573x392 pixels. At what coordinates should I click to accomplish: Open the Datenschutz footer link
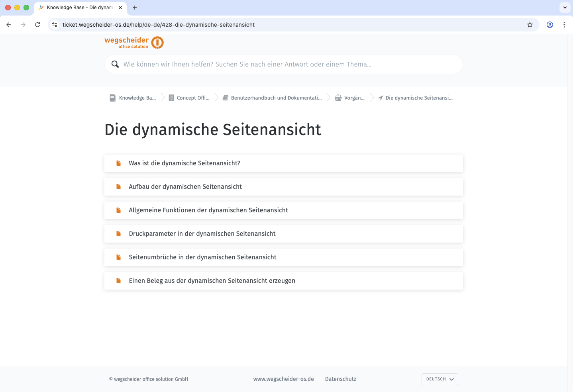pos(341,379)
